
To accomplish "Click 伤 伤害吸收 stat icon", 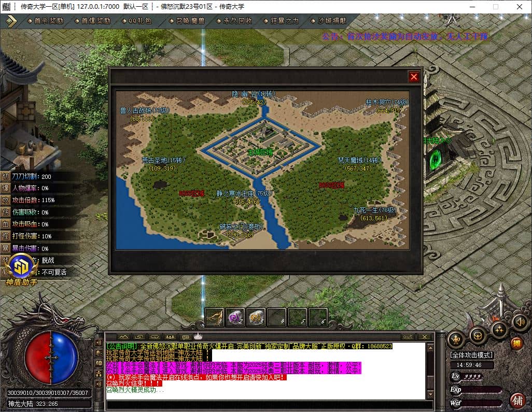I will point(5,212).
